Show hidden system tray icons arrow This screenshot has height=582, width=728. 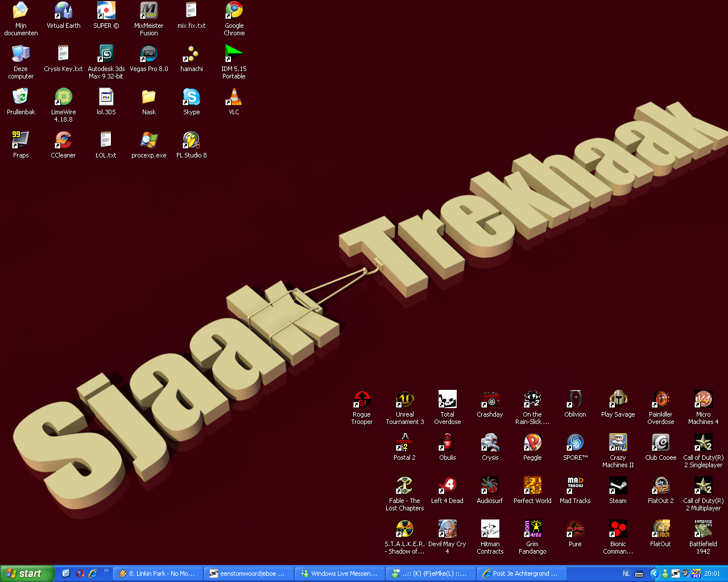(654, 573)
